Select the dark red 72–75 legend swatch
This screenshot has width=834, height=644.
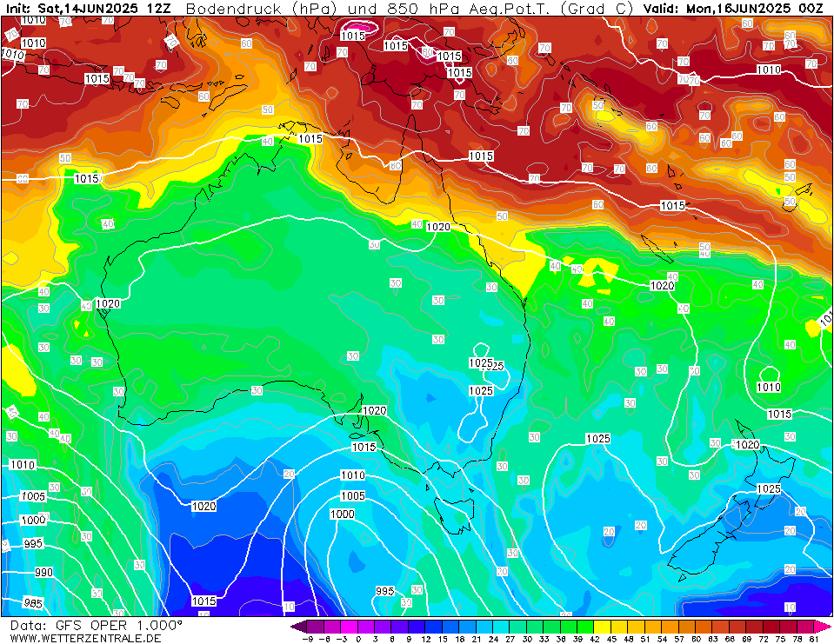pos(771,626)
